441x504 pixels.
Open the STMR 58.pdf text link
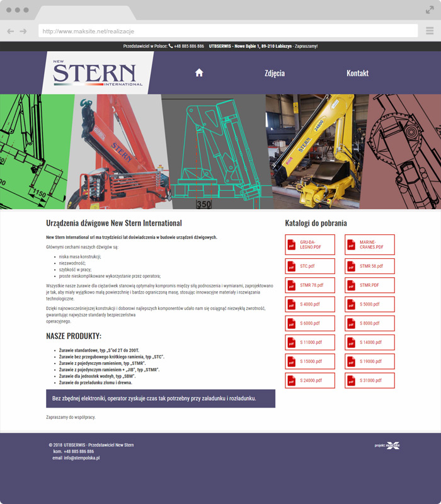tap(371, 266)
